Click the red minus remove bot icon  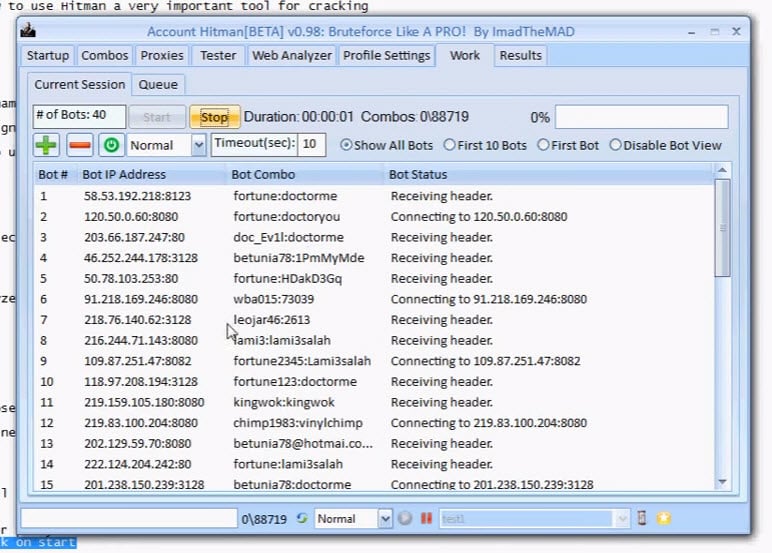80,145
